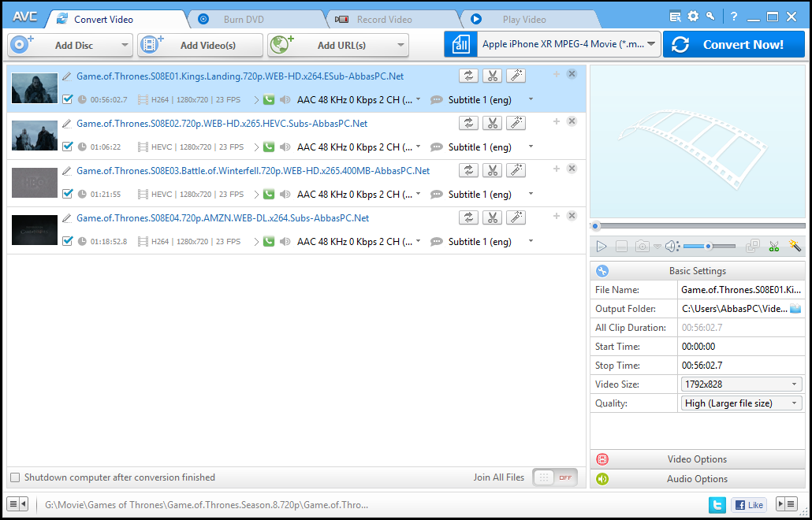Remove S08E02 file with its X icon

click(x=572, y=121)
